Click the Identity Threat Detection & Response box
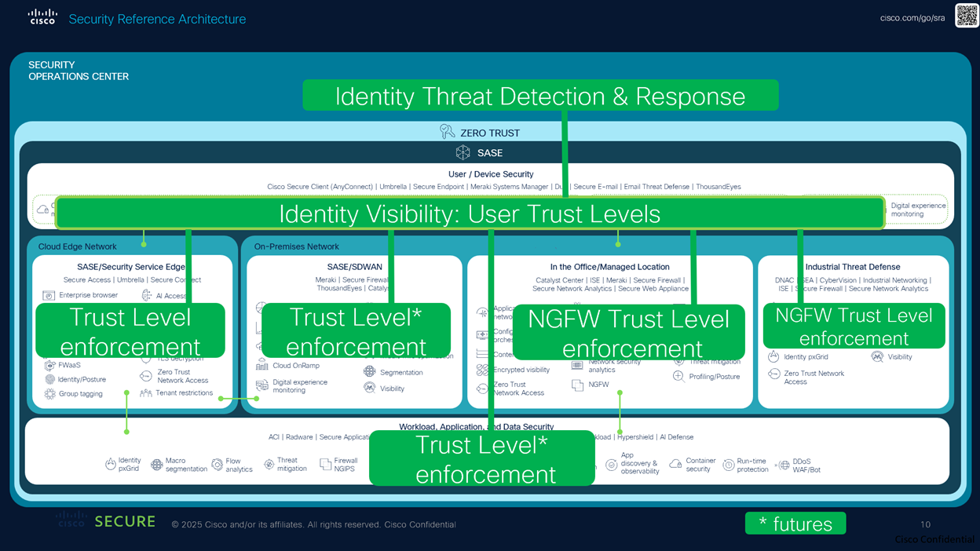Screen dimensions: 980x551 click(540, 96)
